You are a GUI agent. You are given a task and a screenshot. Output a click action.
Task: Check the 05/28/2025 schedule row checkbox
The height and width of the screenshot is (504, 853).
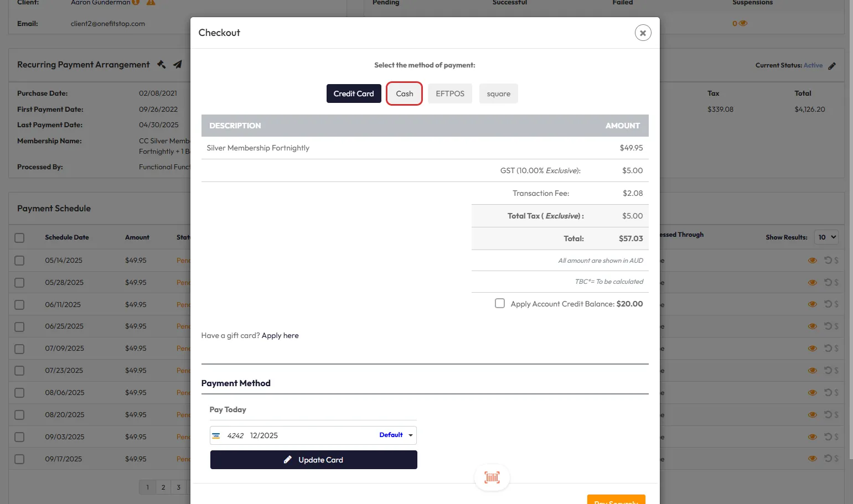(x=19, y=283)
